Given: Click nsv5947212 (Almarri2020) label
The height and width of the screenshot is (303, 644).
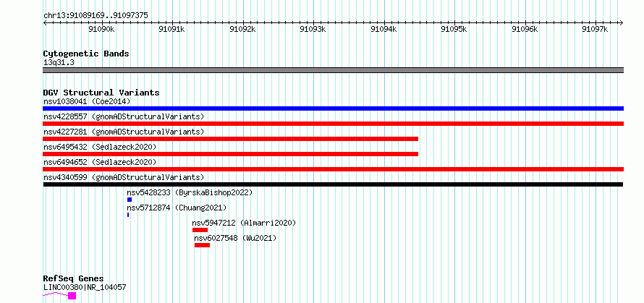Looking at the screenshot, I should pos(244,223).
